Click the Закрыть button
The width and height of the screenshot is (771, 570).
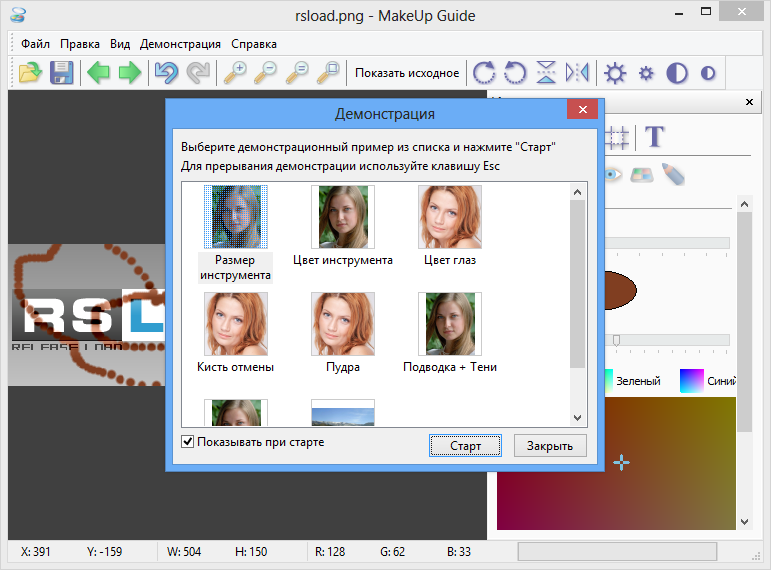point(550,446)
